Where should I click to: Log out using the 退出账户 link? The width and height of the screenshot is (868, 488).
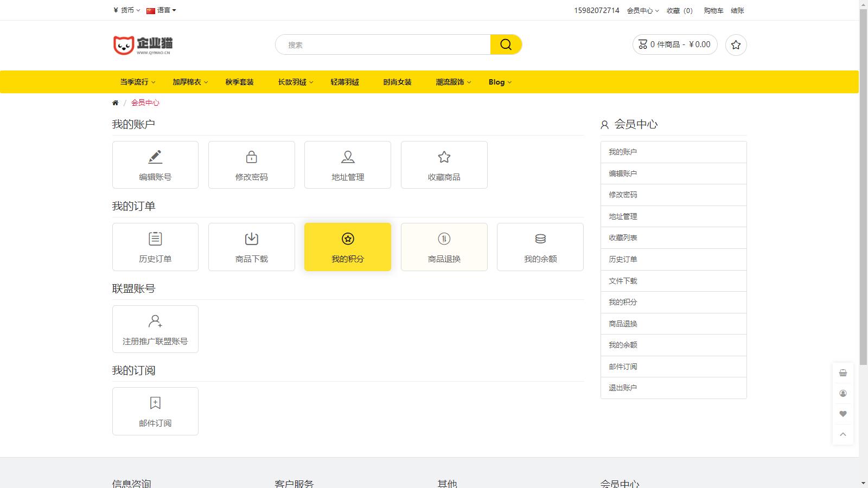(622, 388)
